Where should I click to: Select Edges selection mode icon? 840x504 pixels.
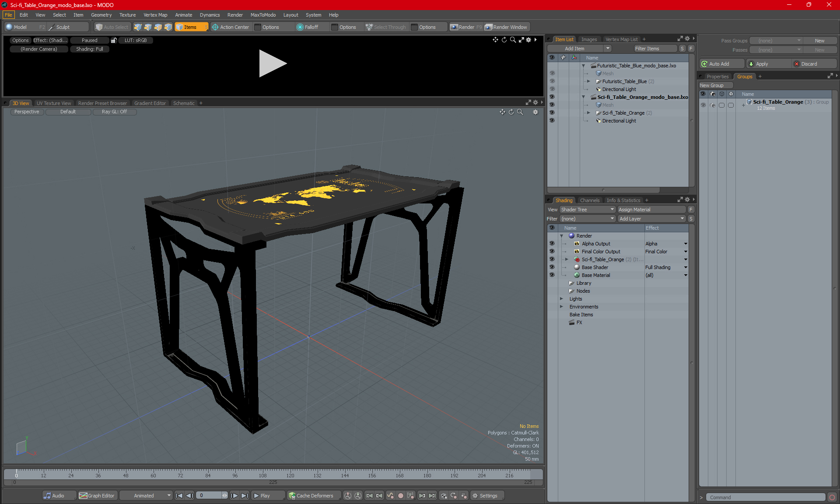148,27
